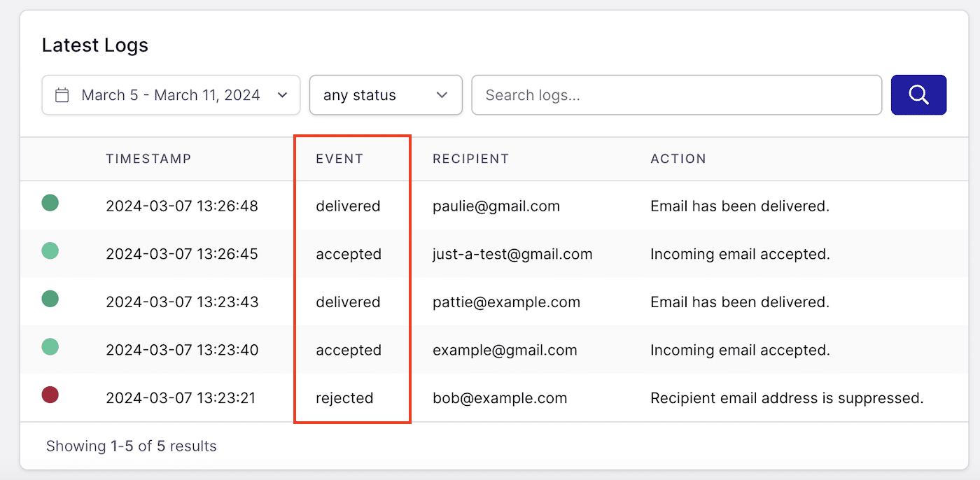Click the status indicator for example@gmail.com
The height and width of the screenshot is (480, 980).
tap(50, 346)
